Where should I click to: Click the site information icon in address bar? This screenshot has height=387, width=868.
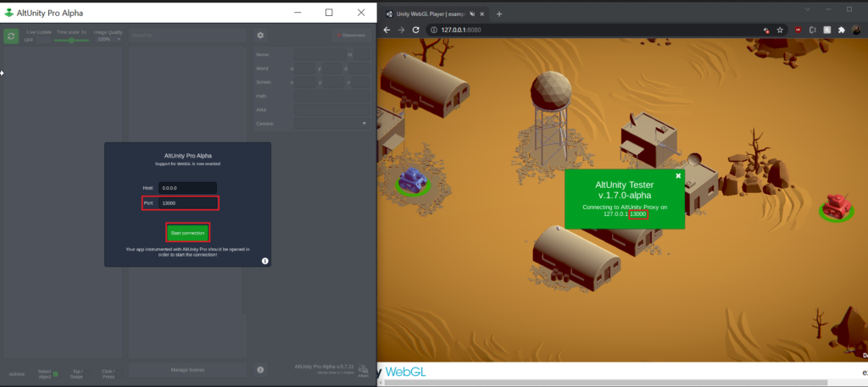(433, 30)
